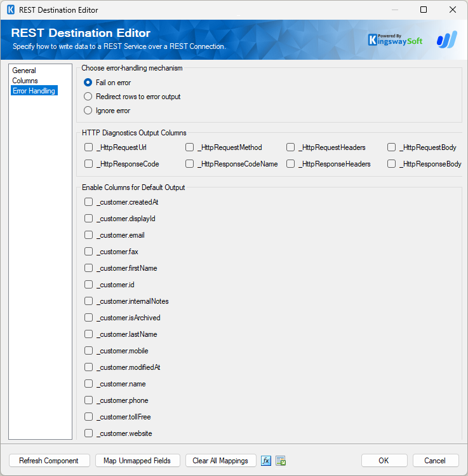Close the REST Destination Editor window
468x476 pixels.
tap(453, 10)
